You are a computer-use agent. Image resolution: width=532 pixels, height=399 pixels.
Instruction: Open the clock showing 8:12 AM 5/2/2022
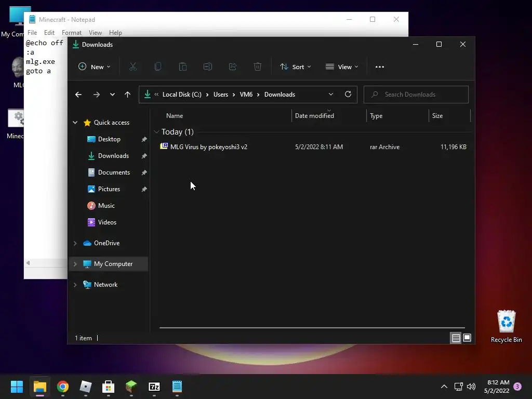[497, 387]
